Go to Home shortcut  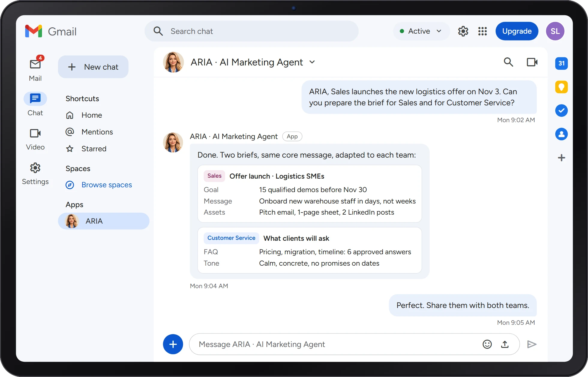[x=91, y=115]
